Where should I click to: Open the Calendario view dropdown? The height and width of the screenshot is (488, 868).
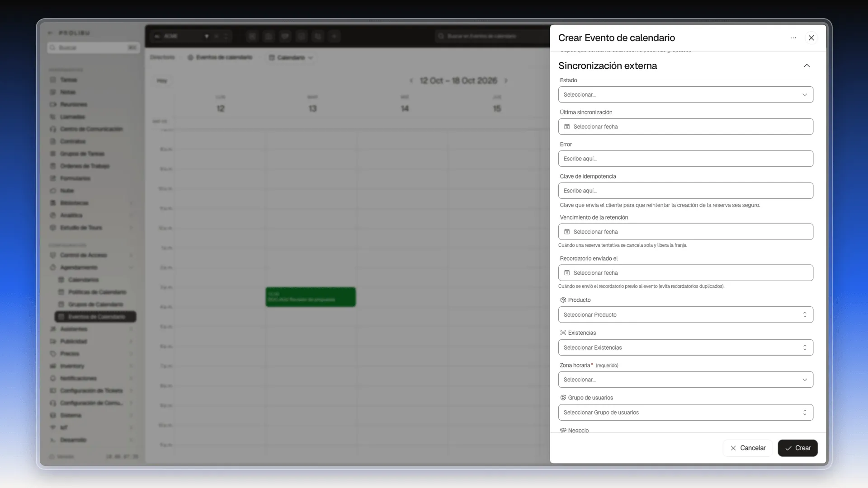click(x=291, y=58)
